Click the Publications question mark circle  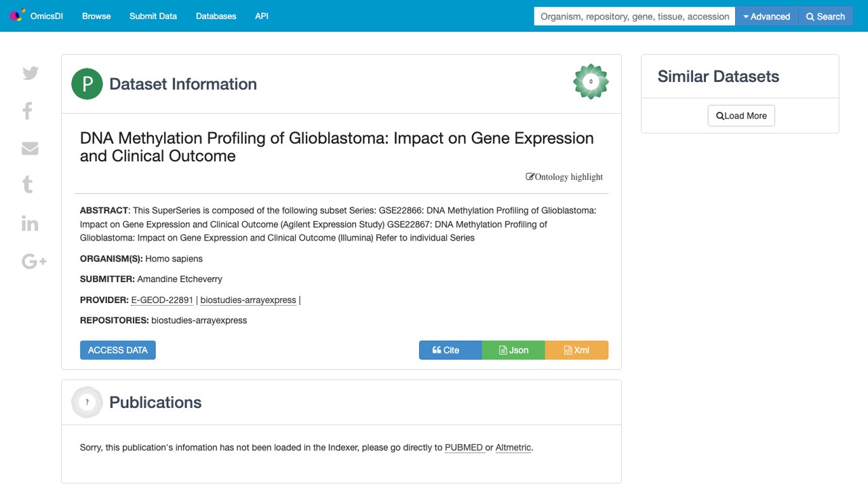click(87, 402)
